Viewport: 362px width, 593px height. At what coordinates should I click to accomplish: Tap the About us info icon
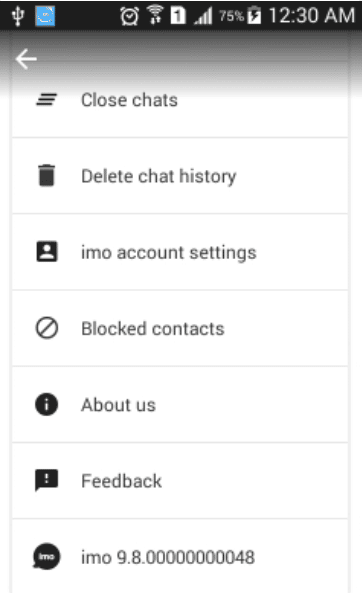47,404
